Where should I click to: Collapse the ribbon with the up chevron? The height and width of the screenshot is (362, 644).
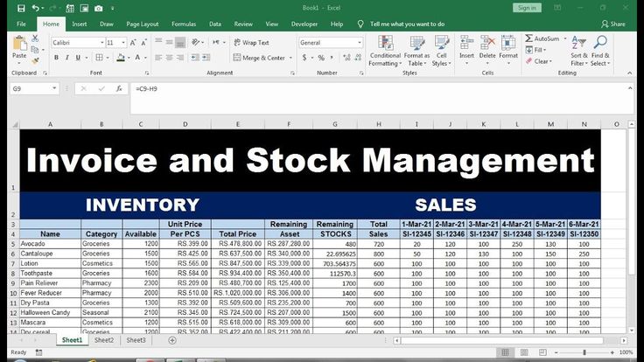(x=630, y=73)
